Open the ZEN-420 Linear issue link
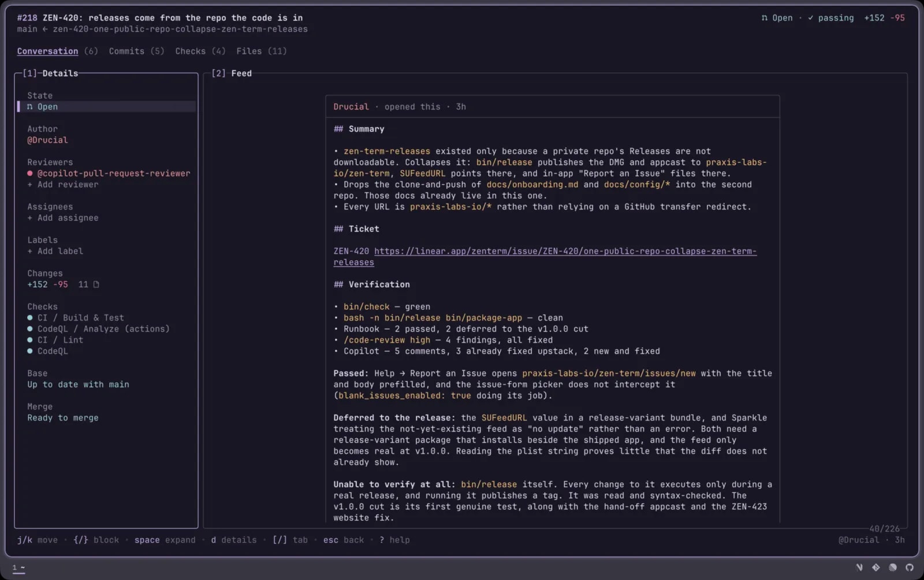The image size is (924, 580). click(x=545, y=256)
